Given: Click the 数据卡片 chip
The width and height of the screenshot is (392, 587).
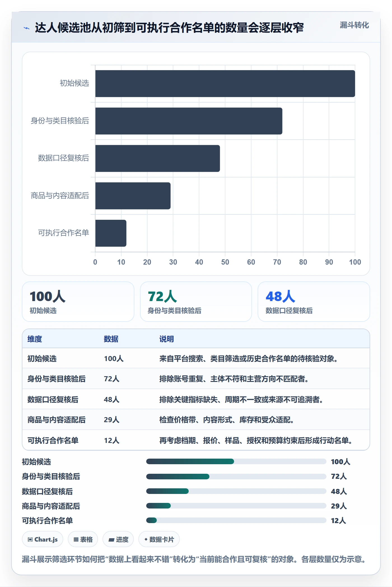Looking at the screenshot, I should coord(159,539).
